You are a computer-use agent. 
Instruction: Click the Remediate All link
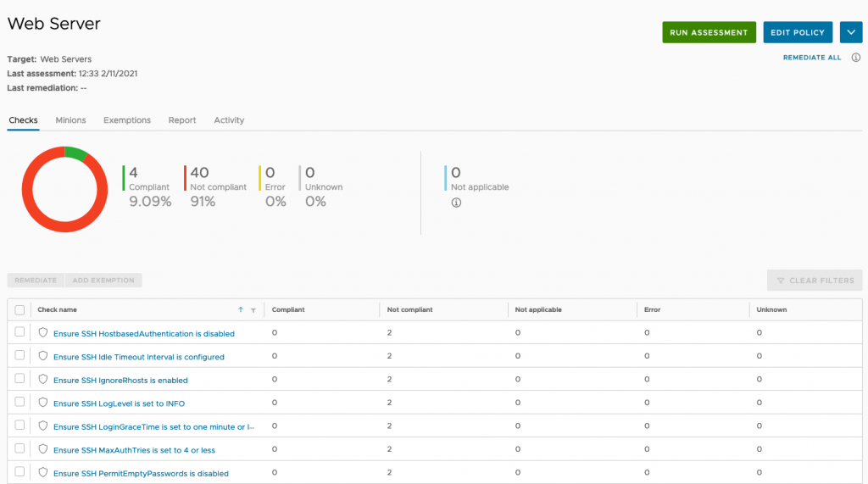click(x=812, y=58)
